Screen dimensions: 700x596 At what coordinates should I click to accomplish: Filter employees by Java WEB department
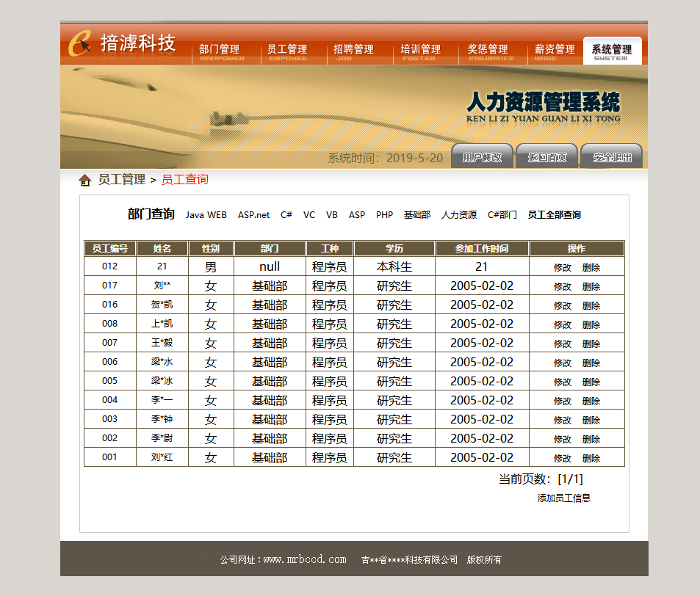(x=206, y=215)
